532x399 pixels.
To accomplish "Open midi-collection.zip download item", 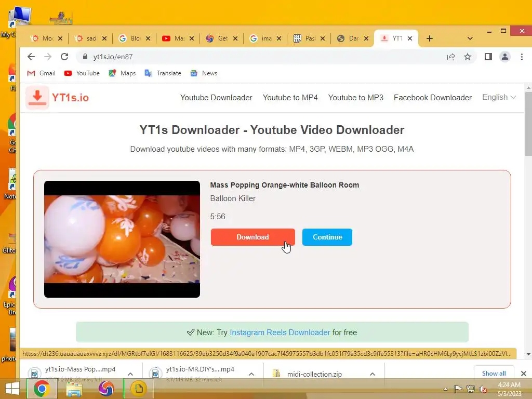I will point(314,374).
